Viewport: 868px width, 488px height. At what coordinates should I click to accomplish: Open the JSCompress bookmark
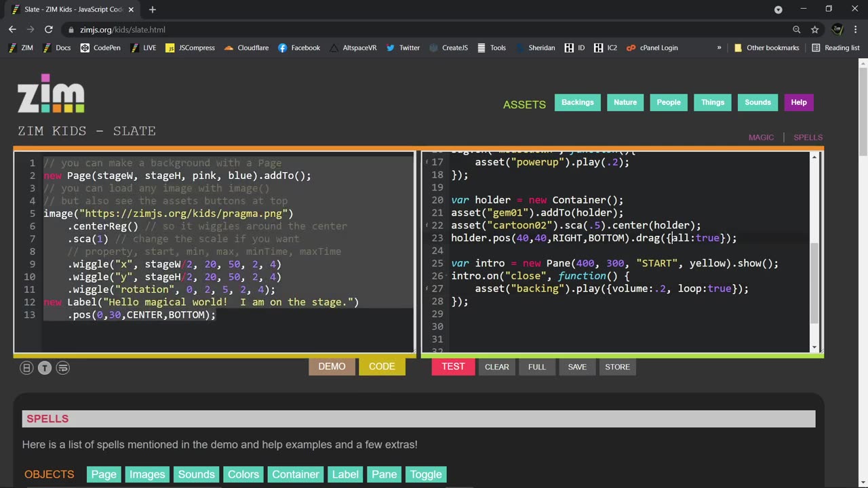click(x=190, y=48)
